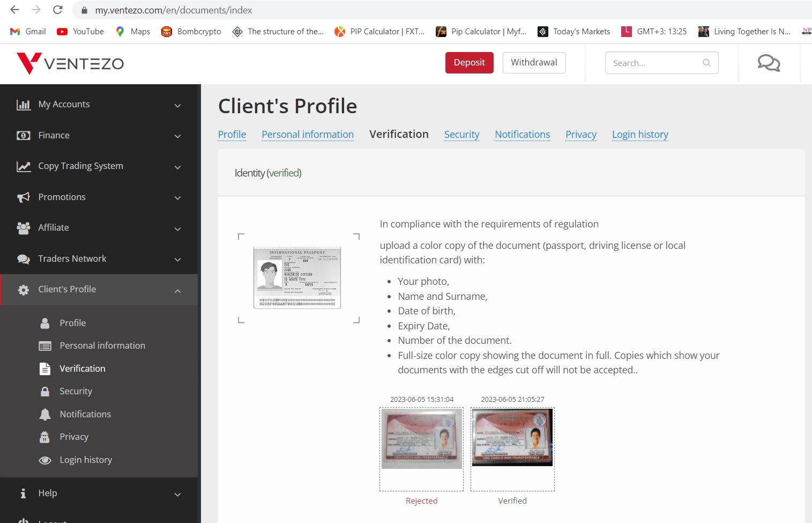This screenshot has width=812, height=523.
Task: Expand the Promotions menu chevron
Action: (178, 198)
